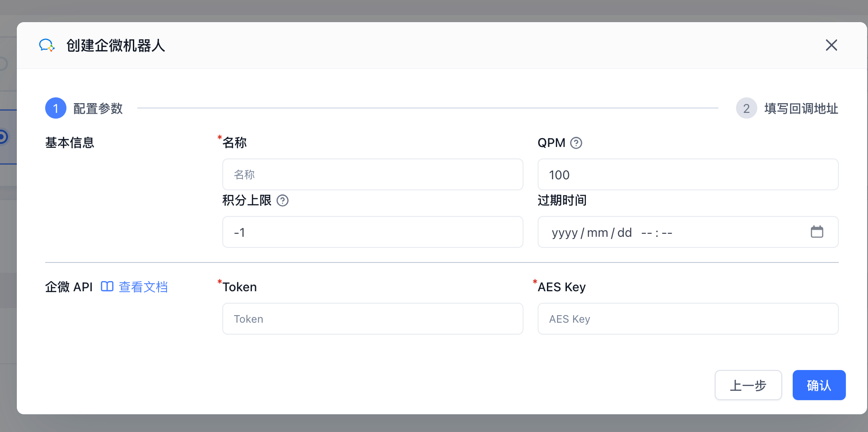Click the Token input field

[x=372, y=319]
